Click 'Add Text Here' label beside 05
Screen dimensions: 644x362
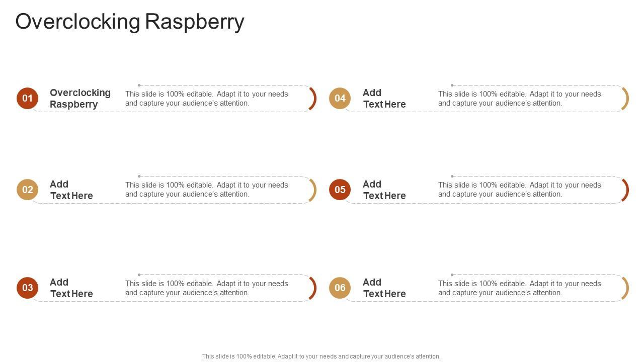(384, 190)
